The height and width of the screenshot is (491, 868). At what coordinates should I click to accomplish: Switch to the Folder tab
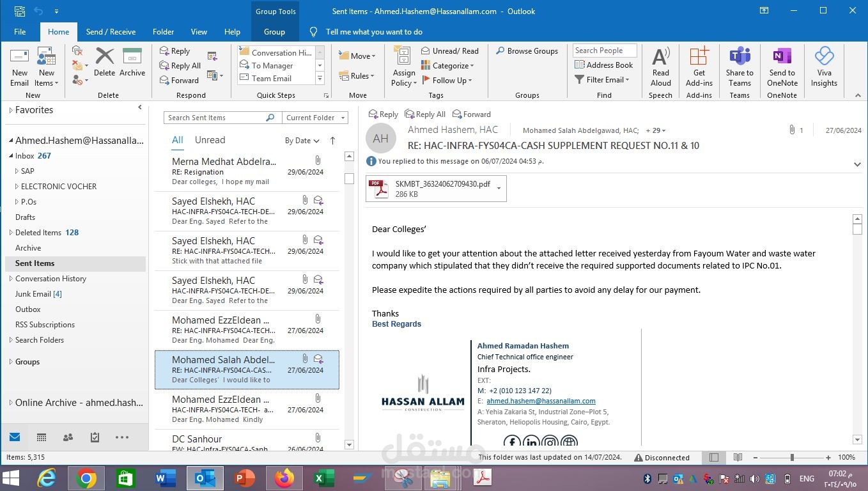click(x=163, y=32)
